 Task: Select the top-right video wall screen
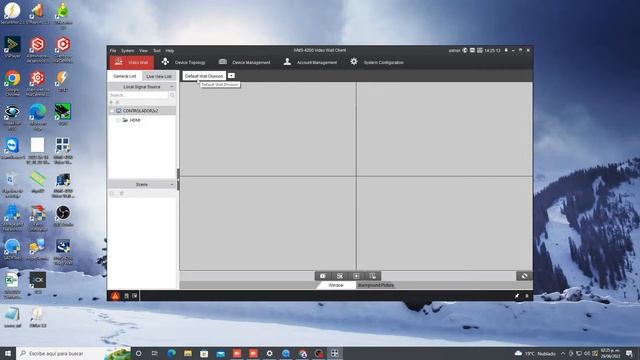click(x=444, y=129)
